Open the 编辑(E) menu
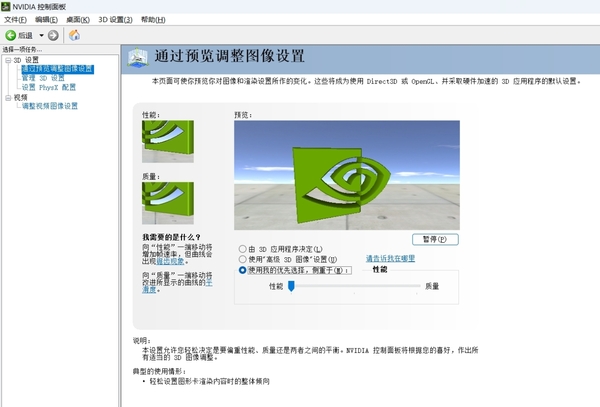This screenshot has height=407, width=600. [x=46, y=20]
